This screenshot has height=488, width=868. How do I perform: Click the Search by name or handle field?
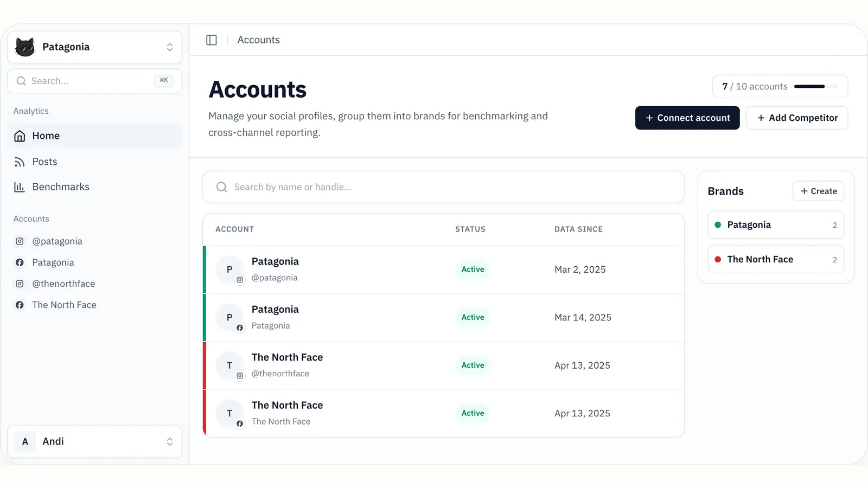pos(443,188)
